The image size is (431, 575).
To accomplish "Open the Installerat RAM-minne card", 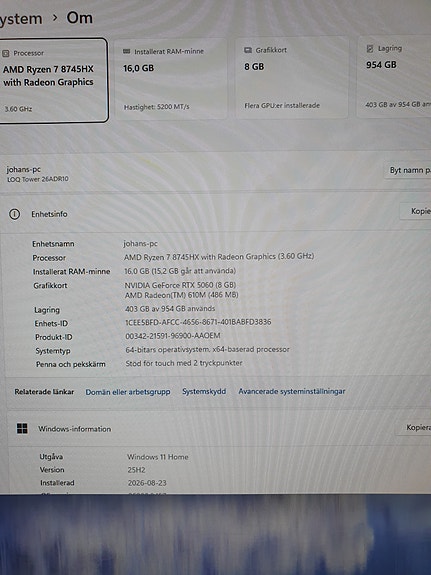I will [171, 79].
